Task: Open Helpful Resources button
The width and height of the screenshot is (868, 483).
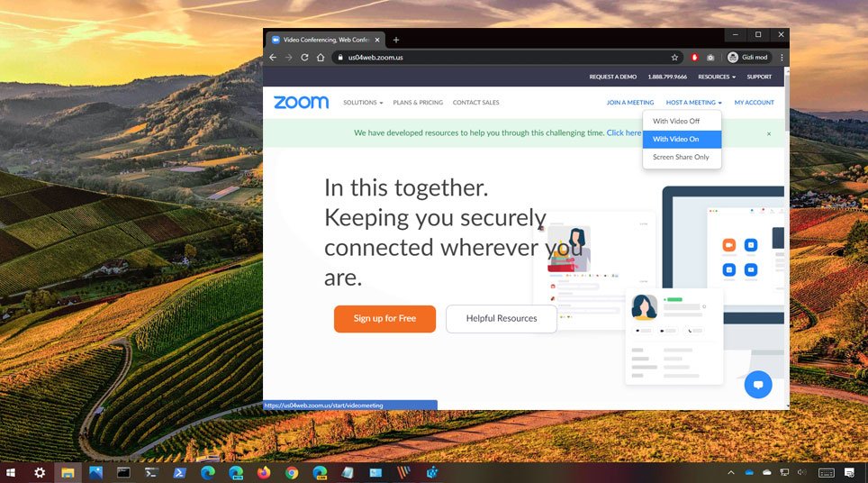Action: (501, 318)
